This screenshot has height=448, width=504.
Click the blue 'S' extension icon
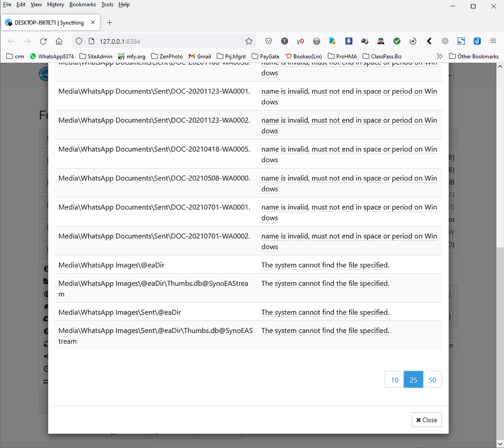(461, 41)
